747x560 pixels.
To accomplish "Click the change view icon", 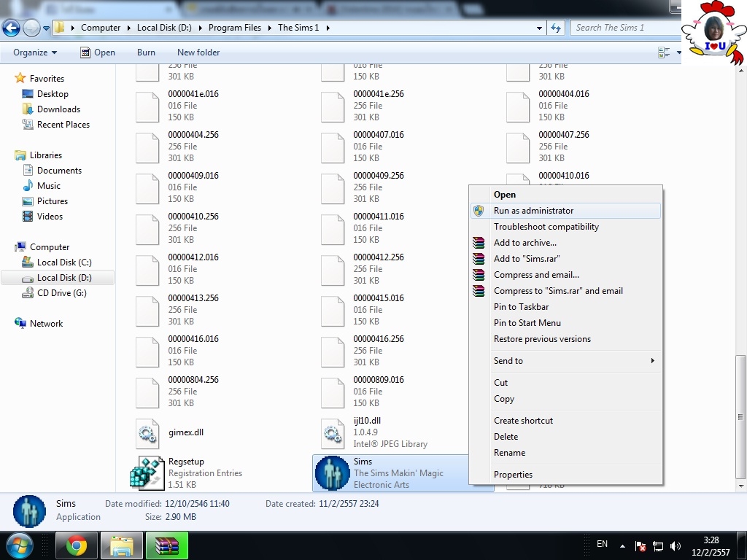I will tap(664, 52).
